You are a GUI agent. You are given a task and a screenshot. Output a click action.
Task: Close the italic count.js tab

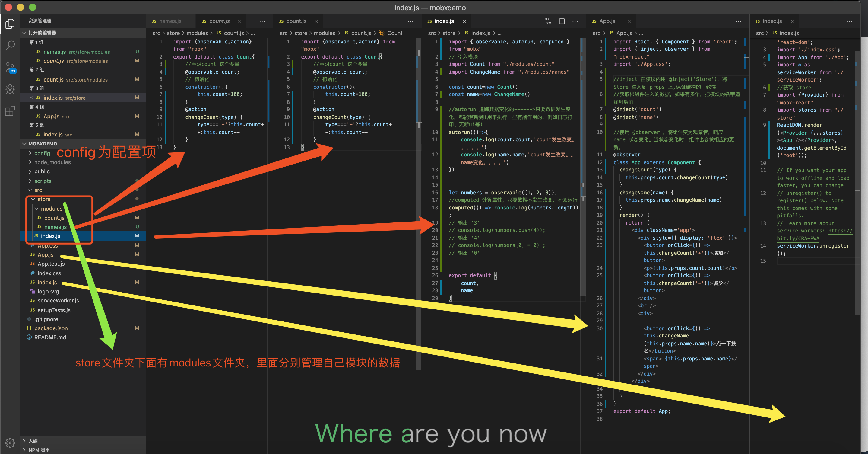click(239, 21)
